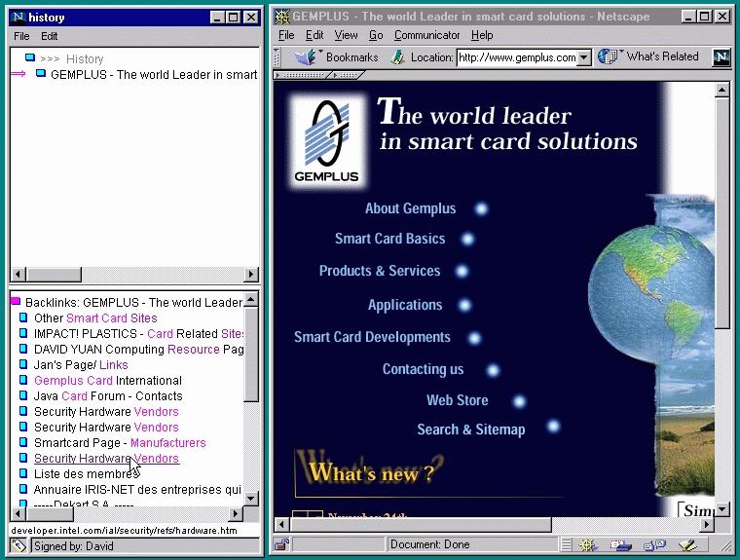The height and width of the screenshot is (560, 740).
Task: Click glowing bullet next to About Gemplus
Action: 481,208
